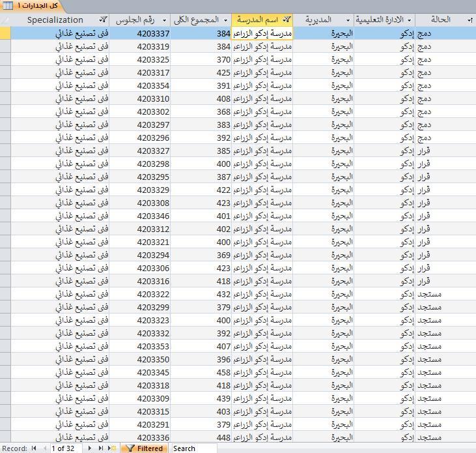Screen dimensions: 476x453
Task: Click seat number cell 4203327
Action: click(x=139, y=151)
